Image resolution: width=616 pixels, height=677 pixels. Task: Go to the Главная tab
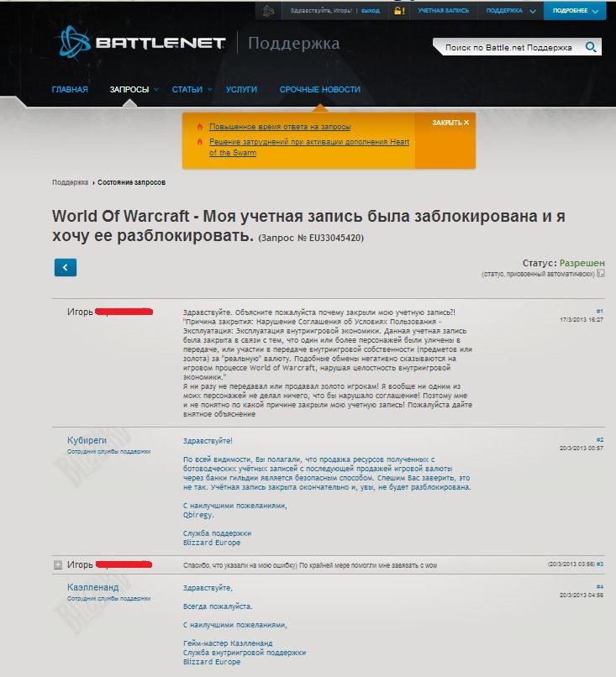click(70, 89)
